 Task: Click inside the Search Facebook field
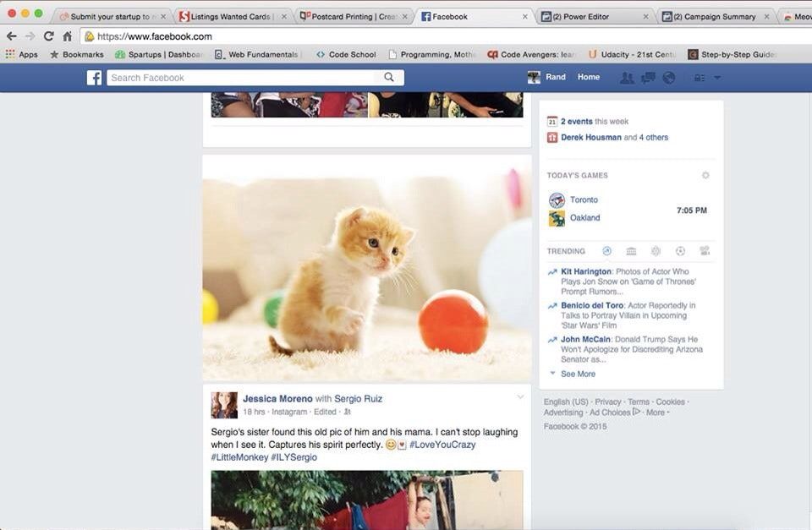pos(237,77)
